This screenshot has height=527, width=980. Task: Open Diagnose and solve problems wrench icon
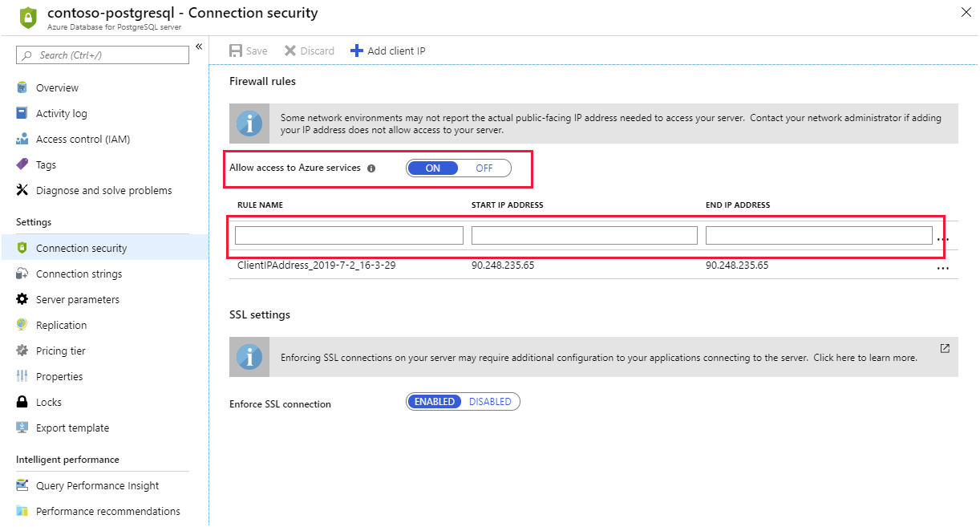pos(22,190)
